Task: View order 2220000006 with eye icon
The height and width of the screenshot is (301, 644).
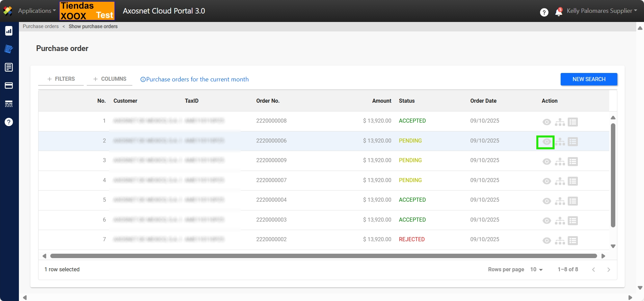Action: [x=546, y=142]
